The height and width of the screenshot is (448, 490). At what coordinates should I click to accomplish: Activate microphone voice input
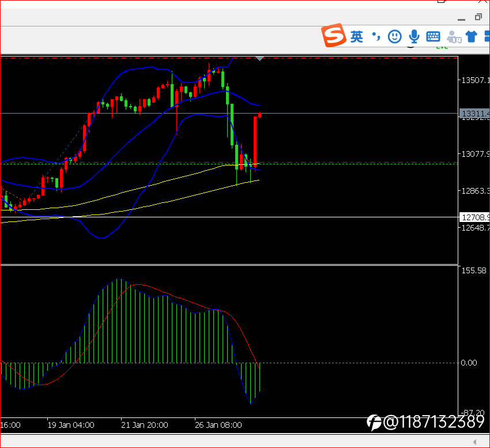click(x=414, y=36)
